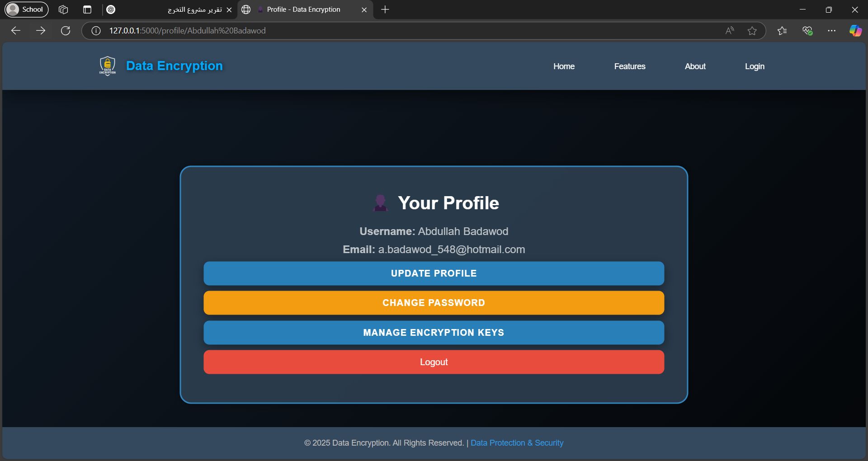Screen dimensions: 868x461
Task: Open the School profile button
Action: (26, 9)
